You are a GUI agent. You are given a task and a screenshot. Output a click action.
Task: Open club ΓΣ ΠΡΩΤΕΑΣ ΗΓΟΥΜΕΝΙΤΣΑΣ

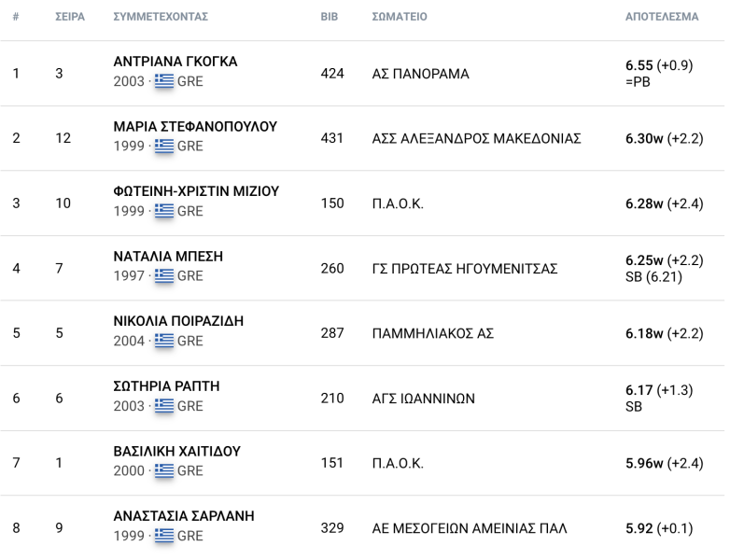pos(464,269)
